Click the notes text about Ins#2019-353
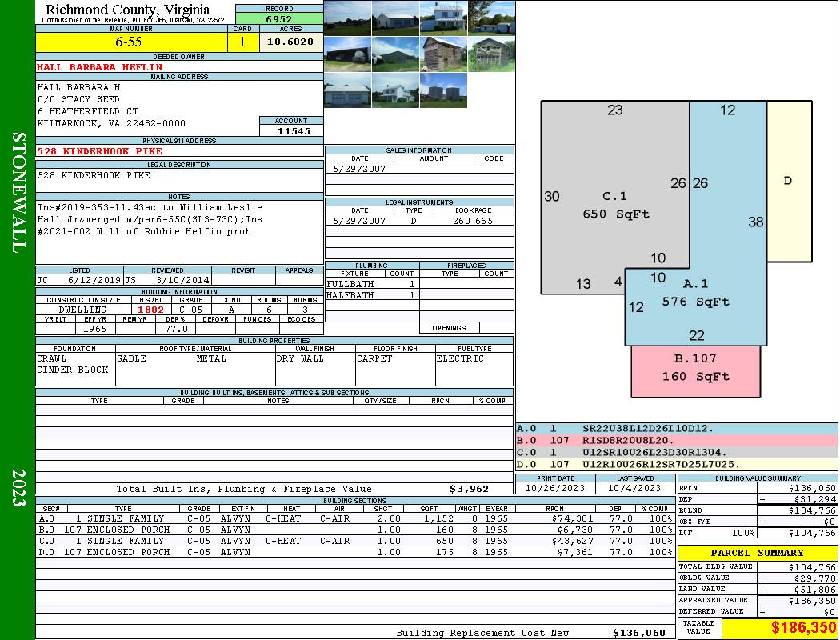840x640 pixels. (150, 219)
